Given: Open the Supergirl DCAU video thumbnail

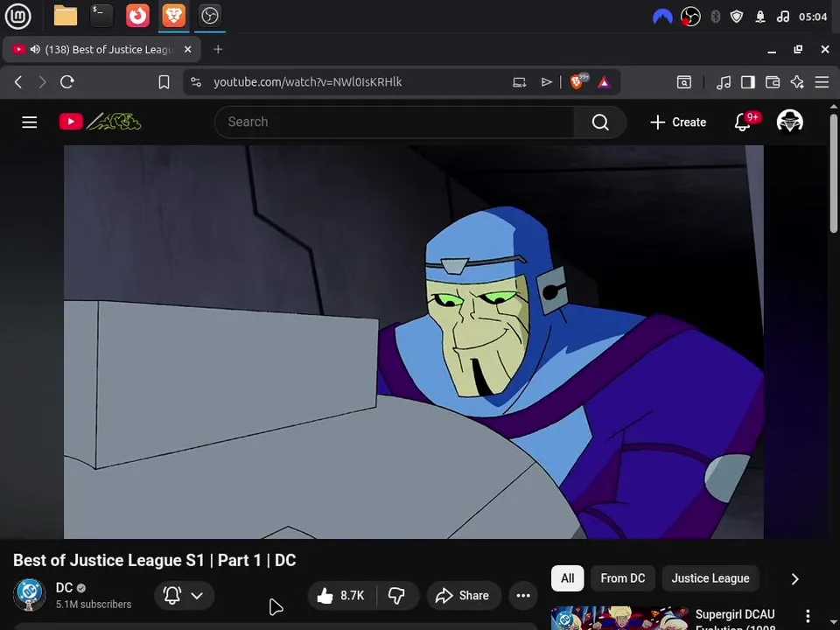Looking at the screenshot, I should (x=619, y=619).
